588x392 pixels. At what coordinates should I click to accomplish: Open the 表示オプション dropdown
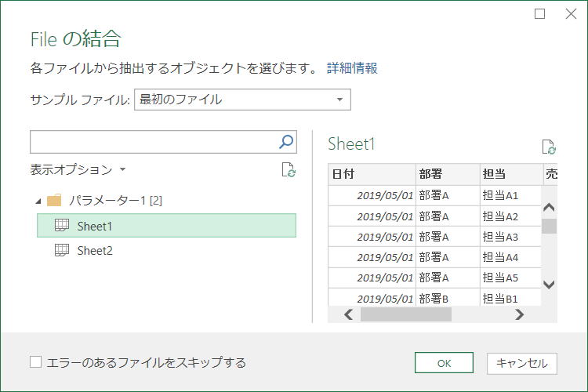[x=78, y=169]
